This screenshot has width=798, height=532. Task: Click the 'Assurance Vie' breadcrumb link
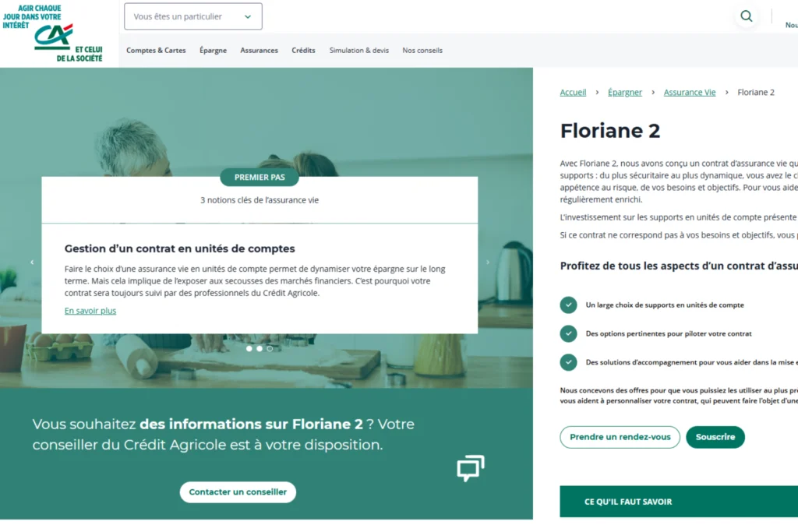coord(689,93)
